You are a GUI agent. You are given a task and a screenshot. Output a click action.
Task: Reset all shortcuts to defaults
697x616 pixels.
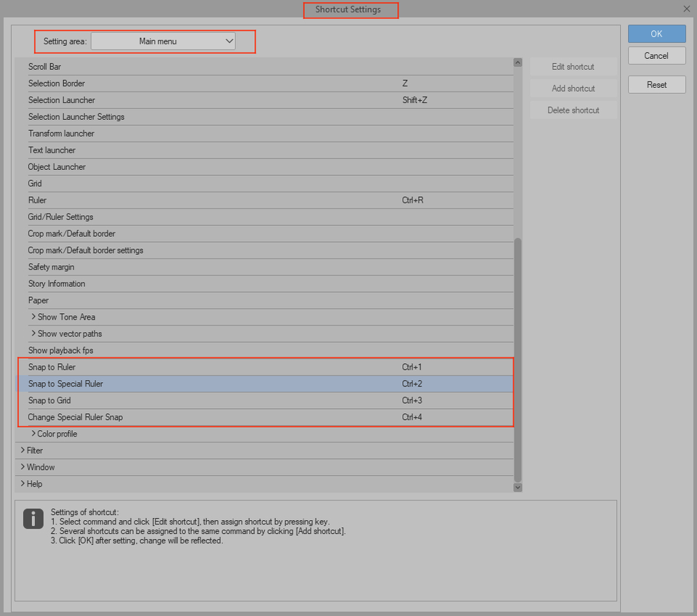pos(656,84)
